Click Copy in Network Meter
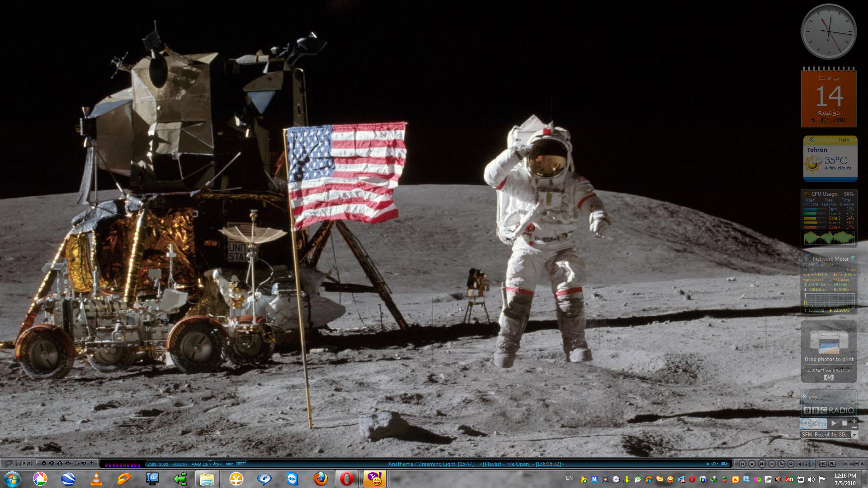This screenshot has width=868, height=488. click(851, 270)
